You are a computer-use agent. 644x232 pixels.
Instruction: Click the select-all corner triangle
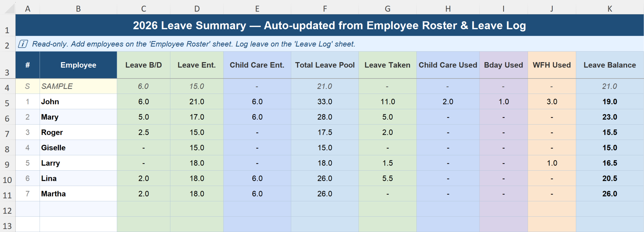pyautogui.click(x=10, y=9)
